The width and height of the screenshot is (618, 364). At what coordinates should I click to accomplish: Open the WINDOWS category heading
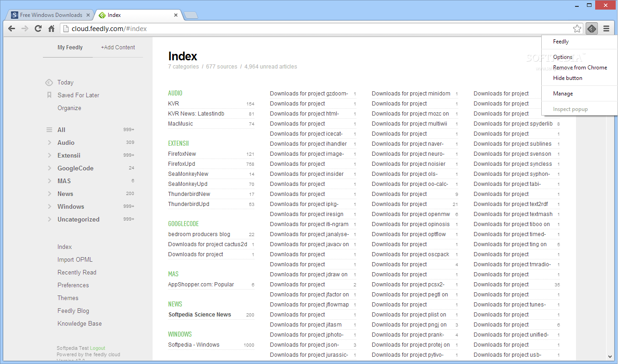[180, 334]
